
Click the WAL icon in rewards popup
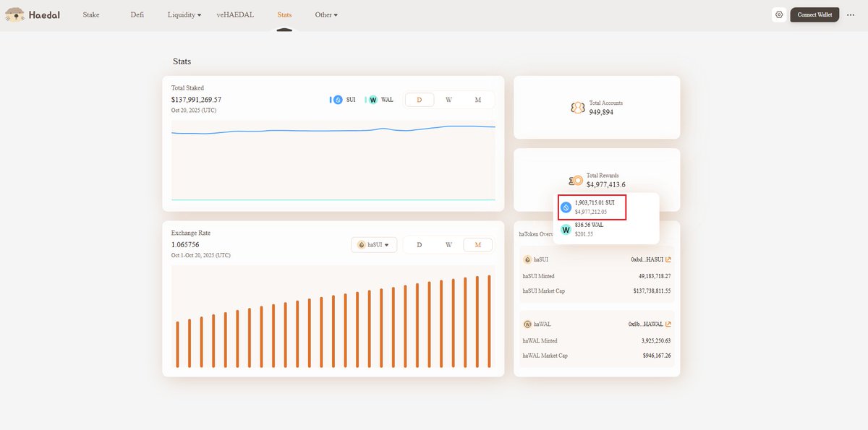[566, 229]
